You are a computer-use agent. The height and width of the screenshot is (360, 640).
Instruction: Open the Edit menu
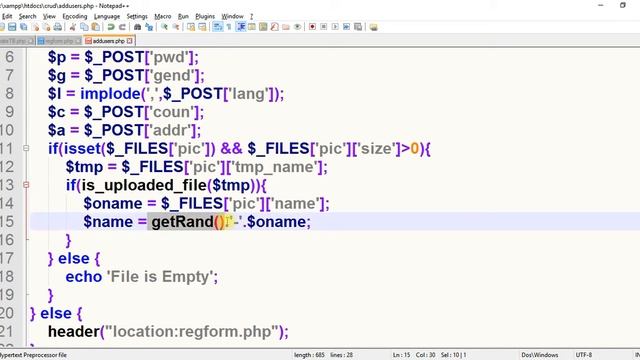tap(7, 16)
